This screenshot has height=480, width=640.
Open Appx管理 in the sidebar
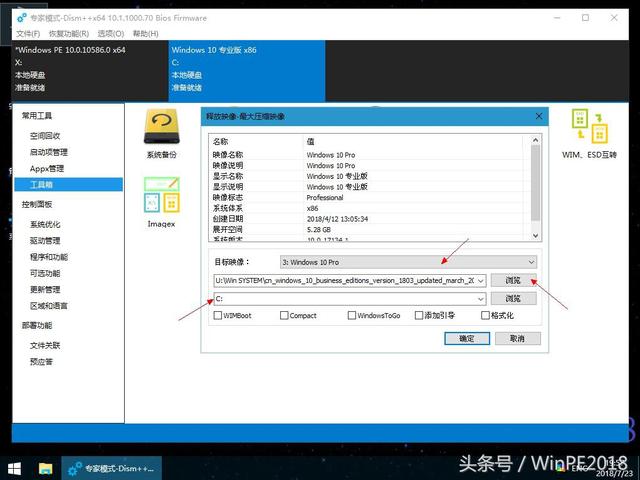(47, 169)
